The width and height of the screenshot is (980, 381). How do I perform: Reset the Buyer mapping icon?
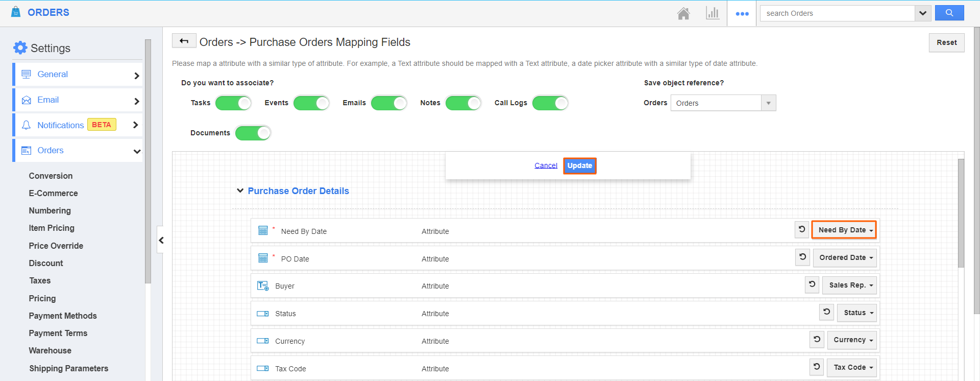click(x=812, y=284)
